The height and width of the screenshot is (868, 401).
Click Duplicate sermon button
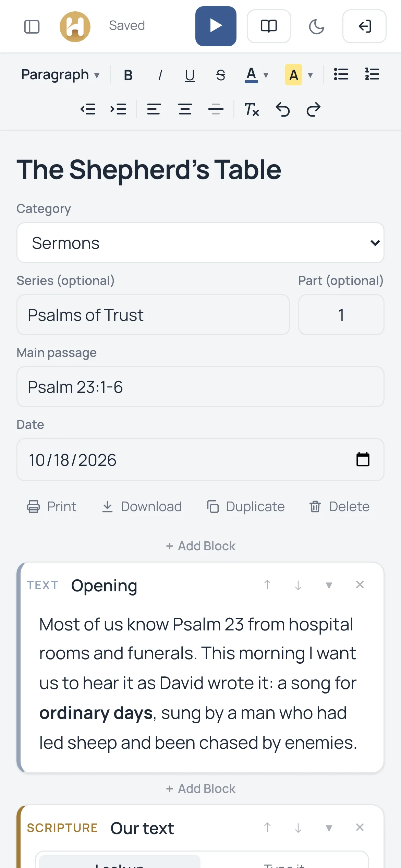[246, 507]
